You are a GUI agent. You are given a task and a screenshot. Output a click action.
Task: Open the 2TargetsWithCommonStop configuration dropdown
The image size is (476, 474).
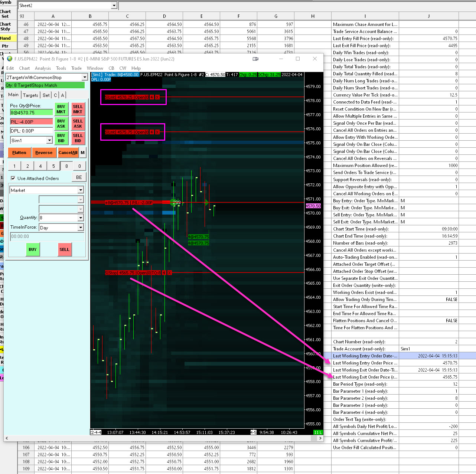[85, 77]
